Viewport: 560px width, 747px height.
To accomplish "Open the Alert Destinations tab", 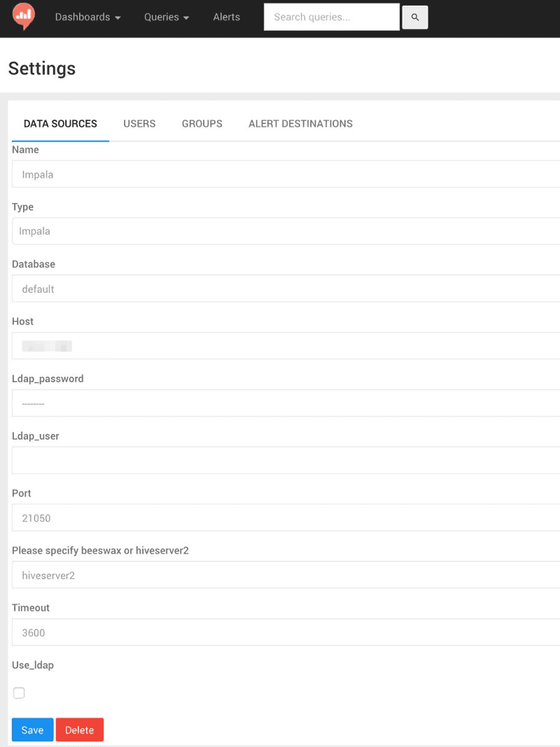I will [300, 124].
